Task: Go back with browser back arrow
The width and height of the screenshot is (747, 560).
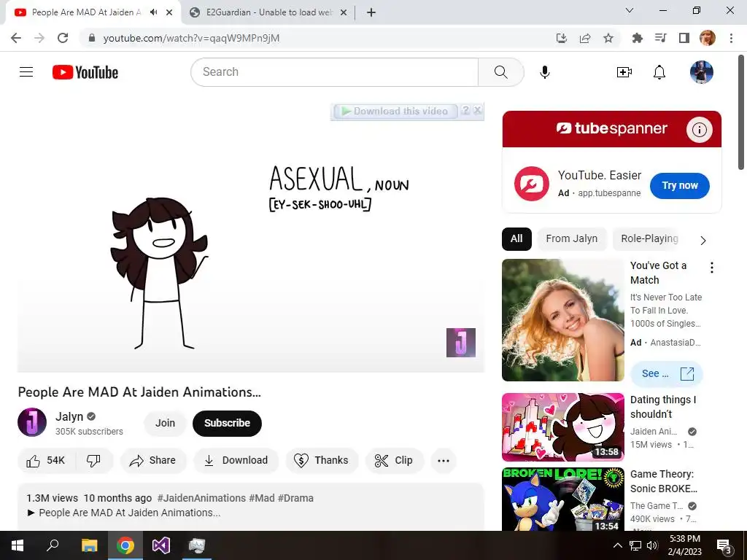Action: click(x=16, y=38)
